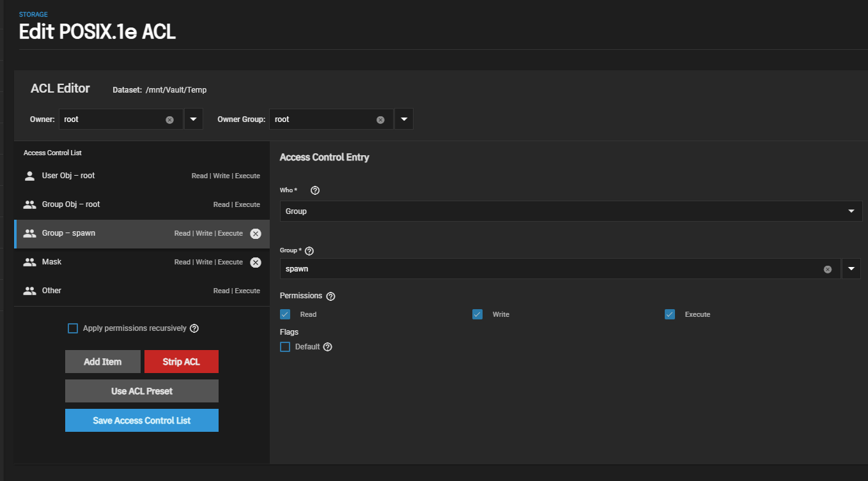Click the help icon beside Default flag
Screen dimensions: 868x481
[328, 347]
